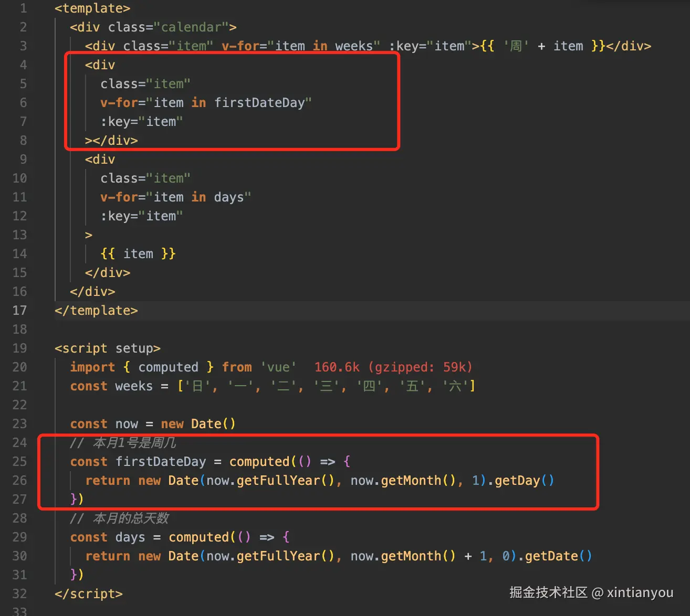This screenshot has height=616, width=690.
Task: Click the <script setup> tag on line 19
Action: (108, 348)
